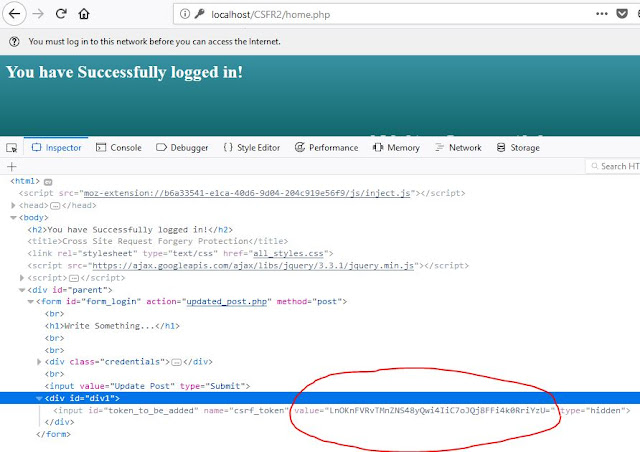Activate the element picker tool

(x=12, y=148)
